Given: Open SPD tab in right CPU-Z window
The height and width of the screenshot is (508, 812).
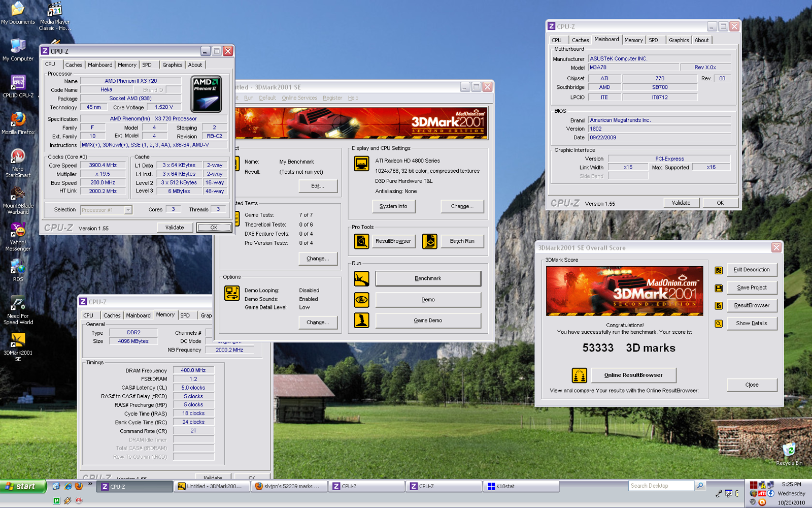Looking at the screenshot, I should coord(654,40).
